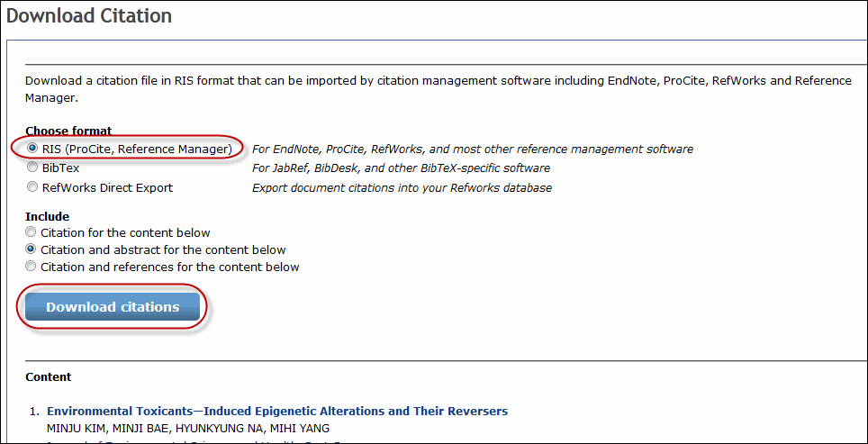The image size is (868, 444).
Task: Click the description For EndNote, ProCite, RefWorks
Action: pyautogui.click(x=473, y=149)
